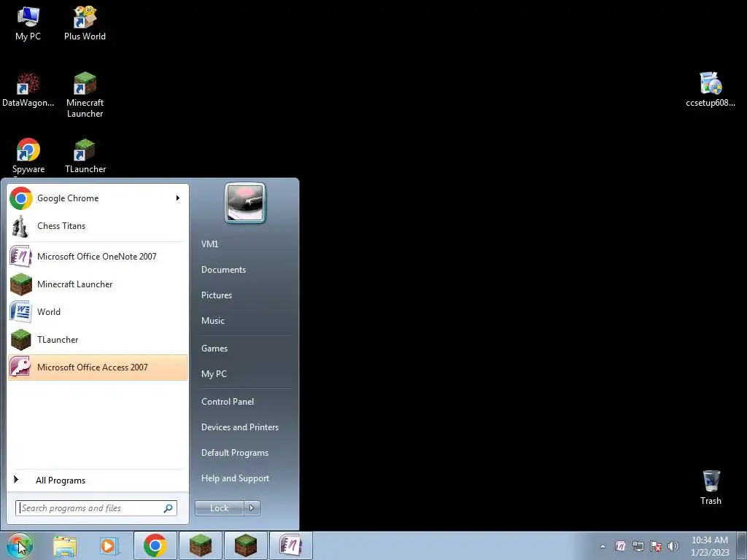Open Pictures from Start menu

217,295
